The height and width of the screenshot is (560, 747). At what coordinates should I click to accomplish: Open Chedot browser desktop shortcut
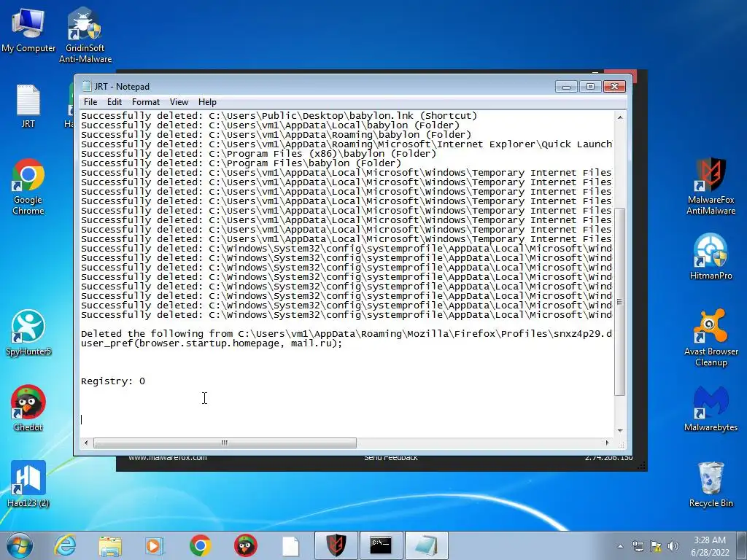[28, 408]
